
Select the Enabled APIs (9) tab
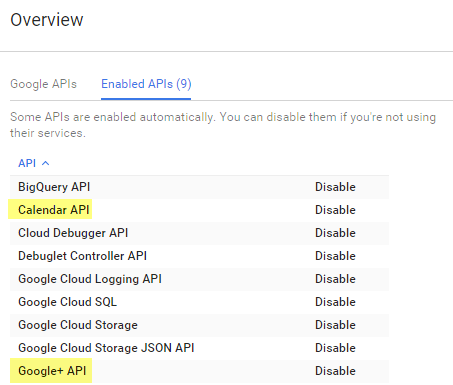[146, 84]
